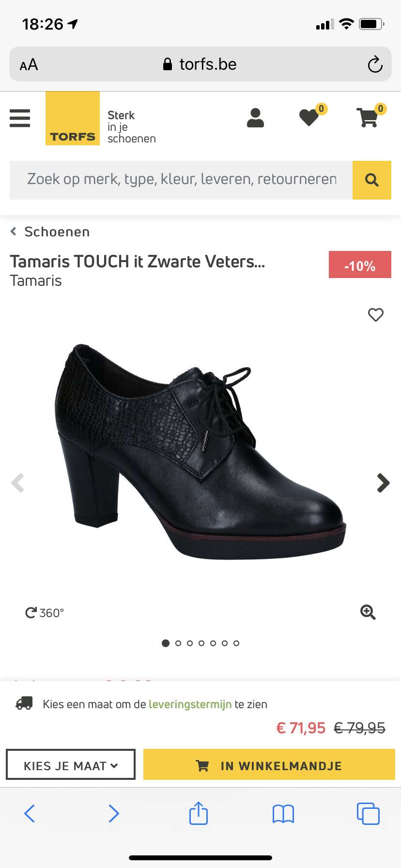Add shoe with In Winkelmandje button

[x=269, y=765]
